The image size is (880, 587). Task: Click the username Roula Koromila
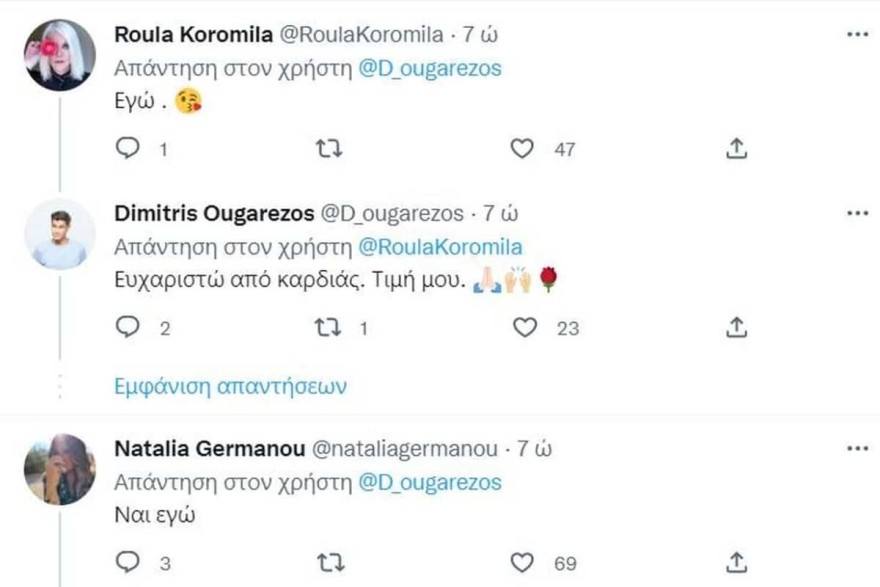click(190, 36)
